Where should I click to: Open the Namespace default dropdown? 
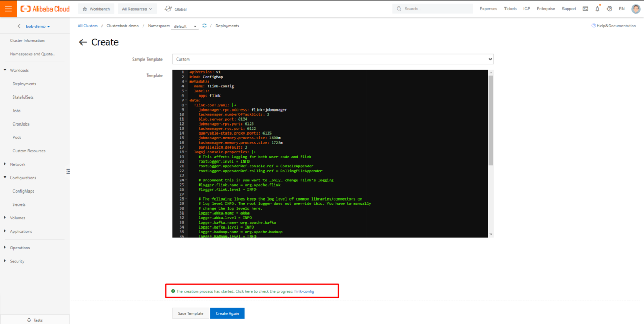(x=185, y=26)
